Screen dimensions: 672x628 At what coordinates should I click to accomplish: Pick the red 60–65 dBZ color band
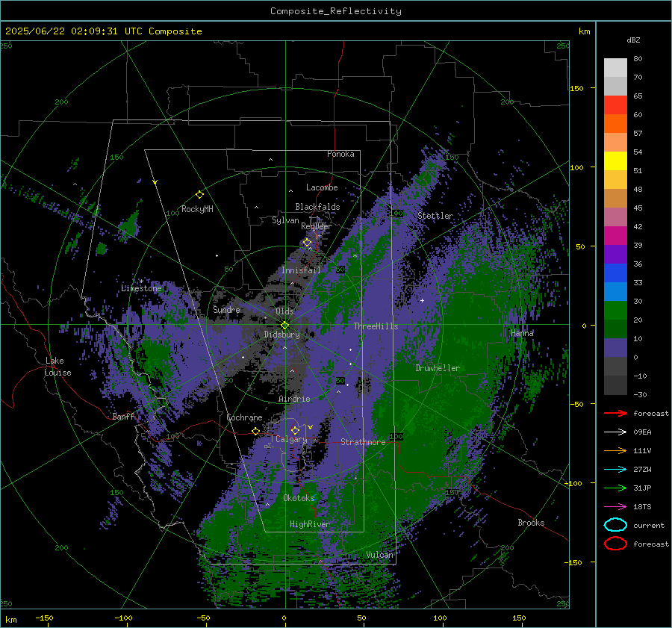click(x=615, y=105)
